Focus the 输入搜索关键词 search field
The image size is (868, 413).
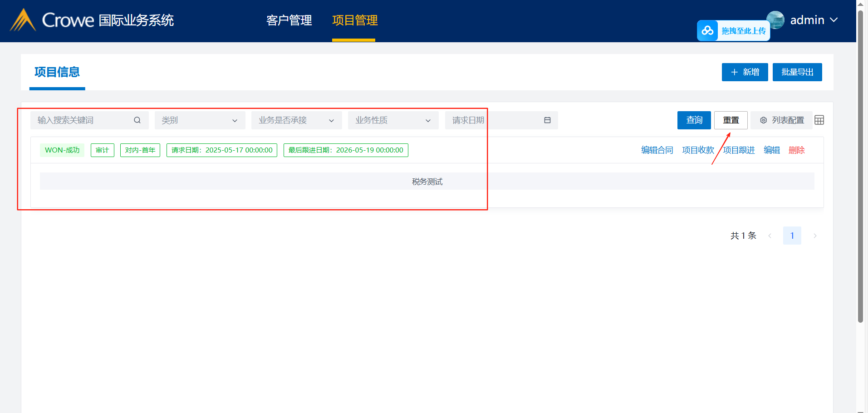[89, 120]
